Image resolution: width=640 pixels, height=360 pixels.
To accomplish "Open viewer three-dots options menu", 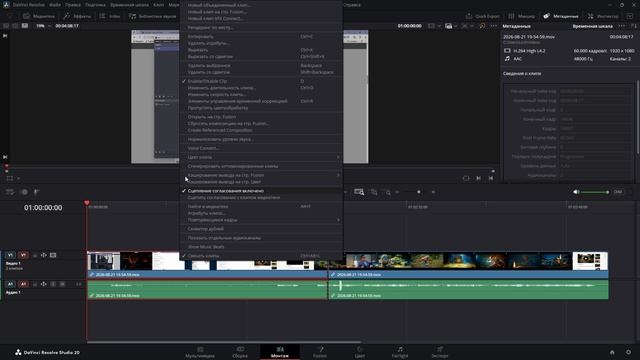I will click(x=493, y=26).
